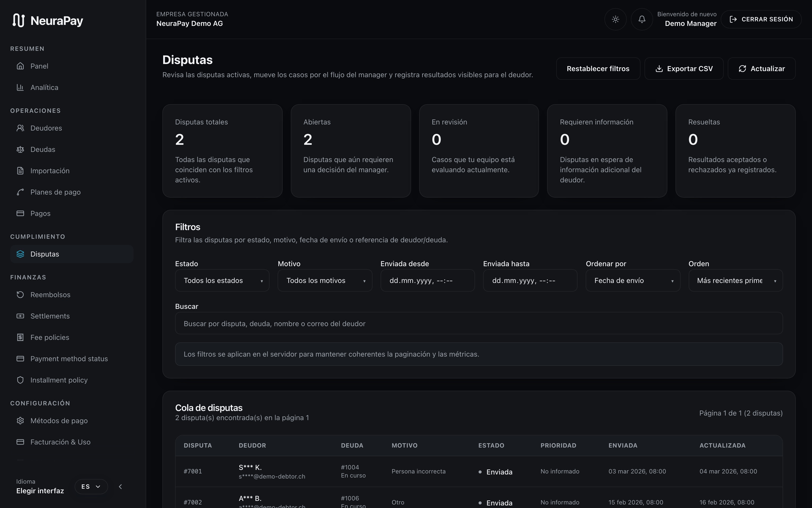Click Persona incorrecta motive cell
Viewport: 812px width, 508px height.
[x=418, y=471]
